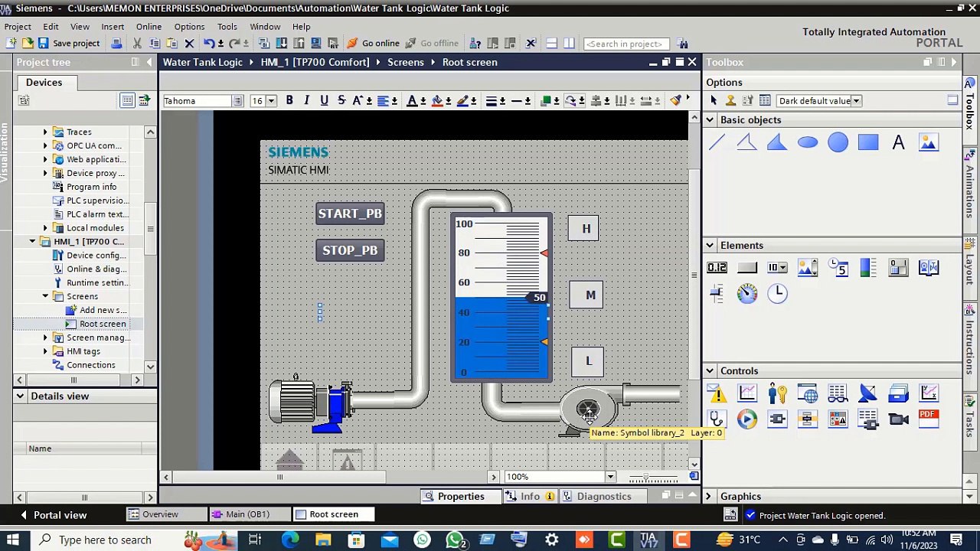Collapse the Basic objects section
Image resolution: width=980 pixels, height=551 pixels.
pos(710,120)
